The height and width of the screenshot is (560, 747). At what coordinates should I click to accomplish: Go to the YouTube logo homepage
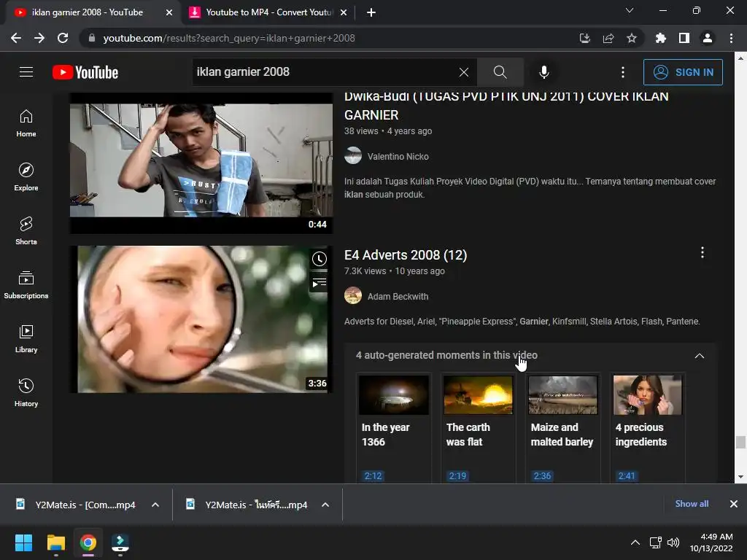tap(85, 72)
